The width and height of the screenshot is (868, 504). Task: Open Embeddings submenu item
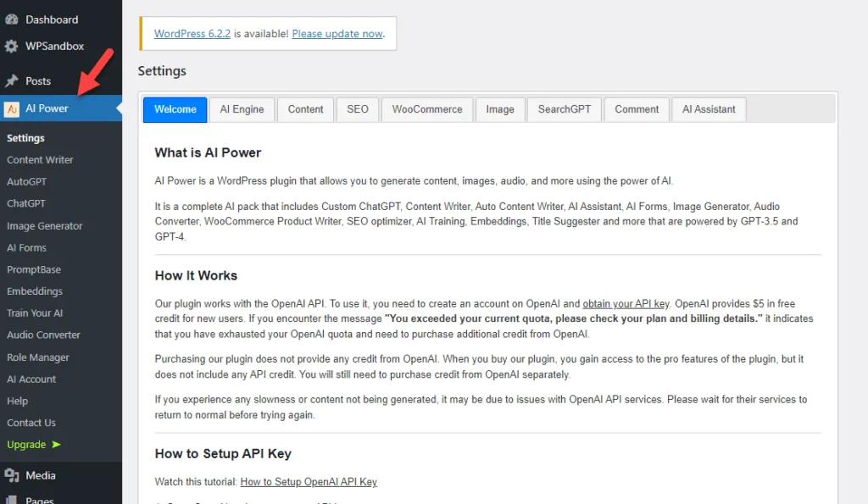tap(34, 291)
